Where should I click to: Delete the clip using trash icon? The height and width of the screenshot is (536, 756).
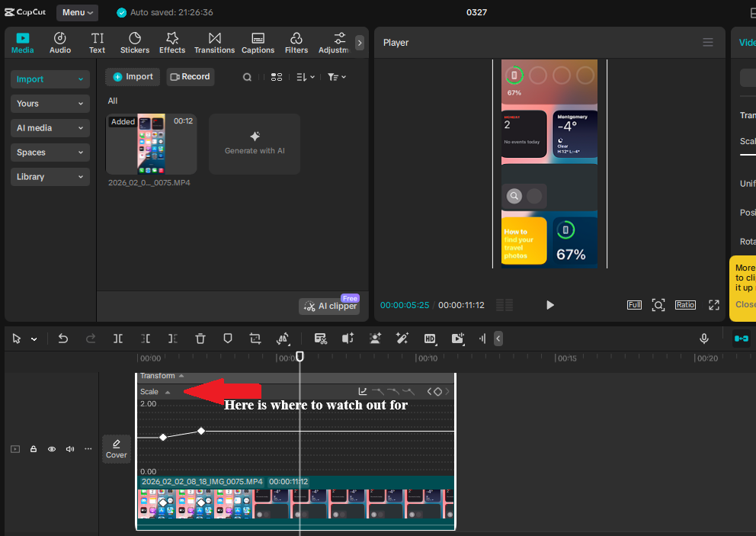200,339
